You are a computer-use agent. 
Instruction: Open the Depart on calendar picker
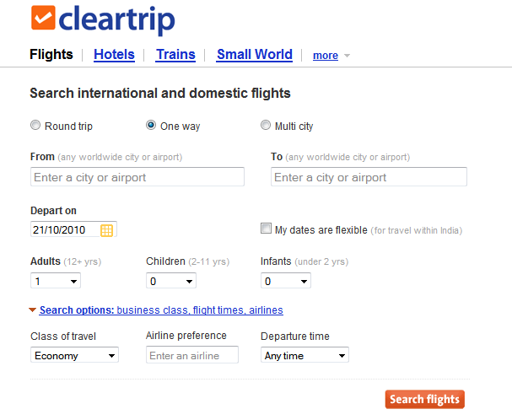pyautogui.click(x=107, y=229)
